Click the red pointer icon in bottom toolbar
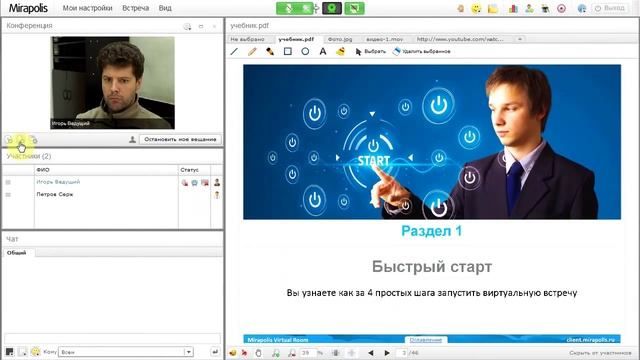This screenshot has height=360, width=640. [244, 353]
